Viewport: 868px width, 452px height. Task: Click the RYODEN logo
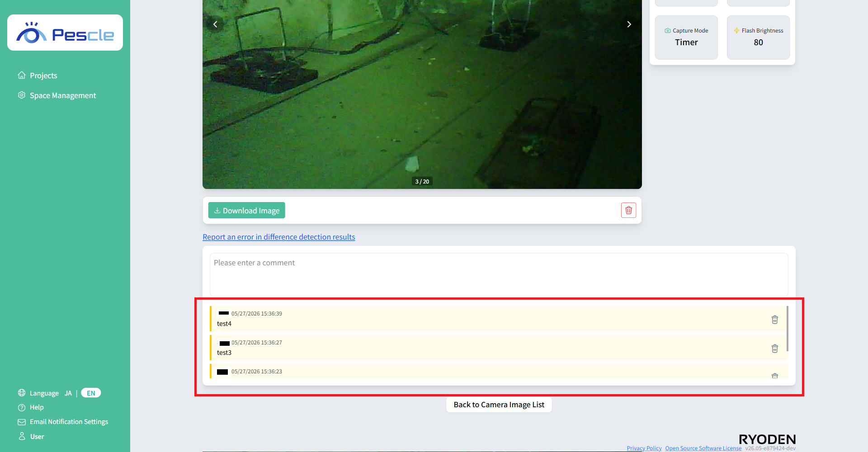[x=767, y=439]
